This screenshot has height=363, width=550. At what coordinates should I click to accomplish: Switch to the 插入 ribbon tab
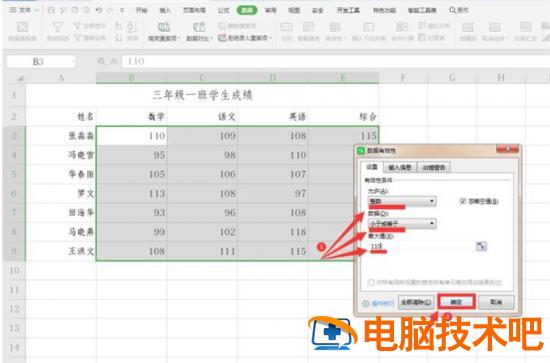pyautogui.click(x=165, y=10)
